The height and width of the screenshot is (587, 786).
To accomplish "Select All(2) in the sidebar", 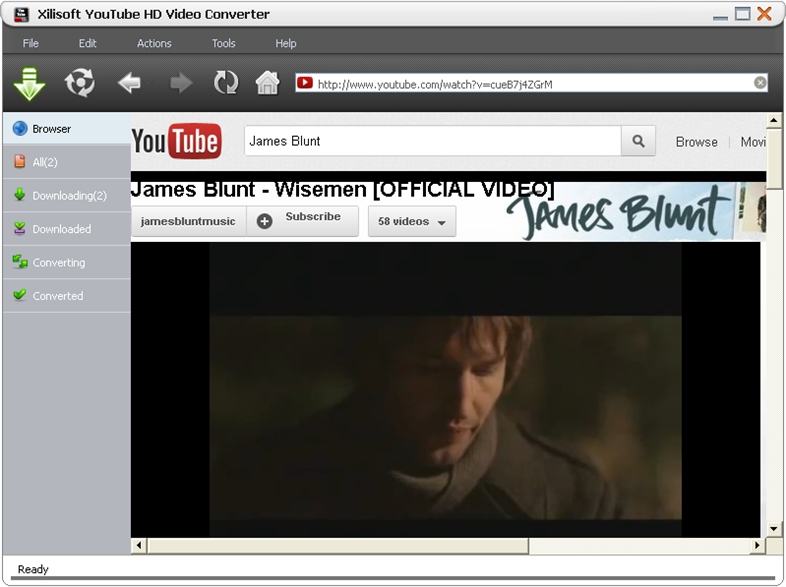I will pyautogui.click(x=67, y=162).
